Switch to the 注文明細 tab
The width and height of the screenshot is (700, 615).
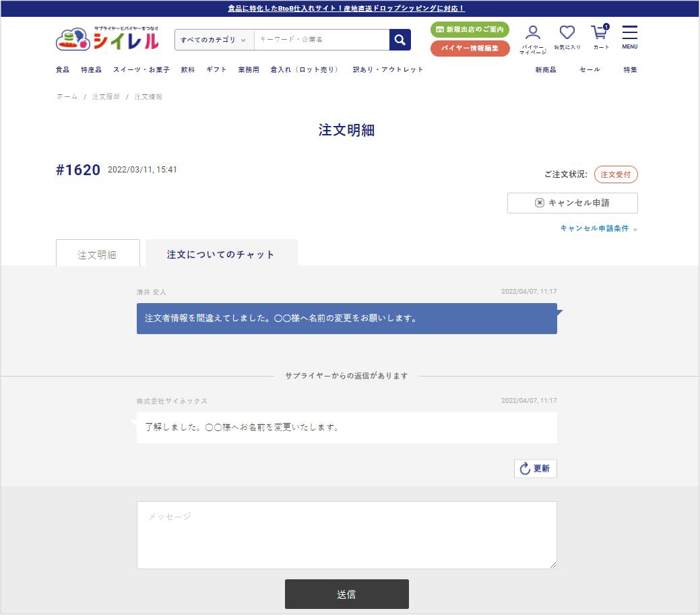click(x=98, y=255)
